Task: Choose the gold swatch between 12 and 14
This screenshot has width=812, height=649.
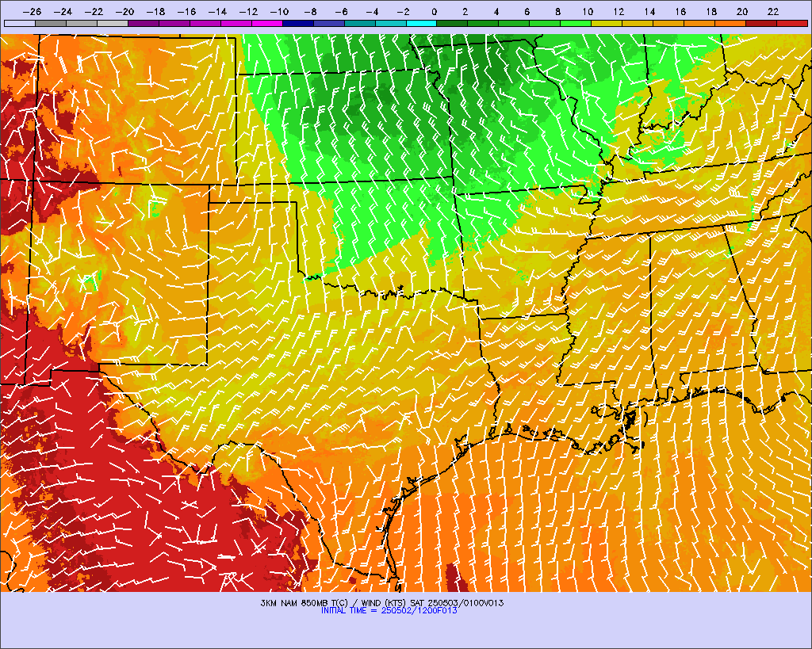Action: tap(638, 23)
